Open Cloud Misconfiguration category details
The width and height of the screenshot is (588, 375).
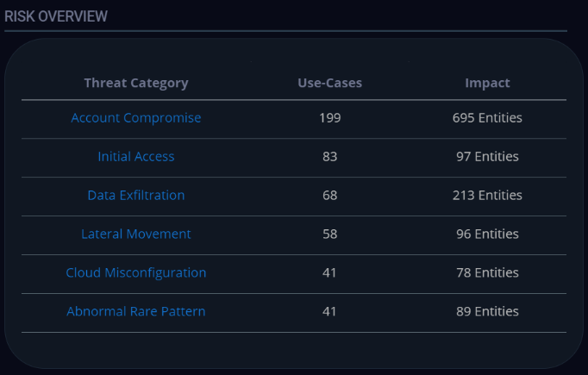pos(136,273)
